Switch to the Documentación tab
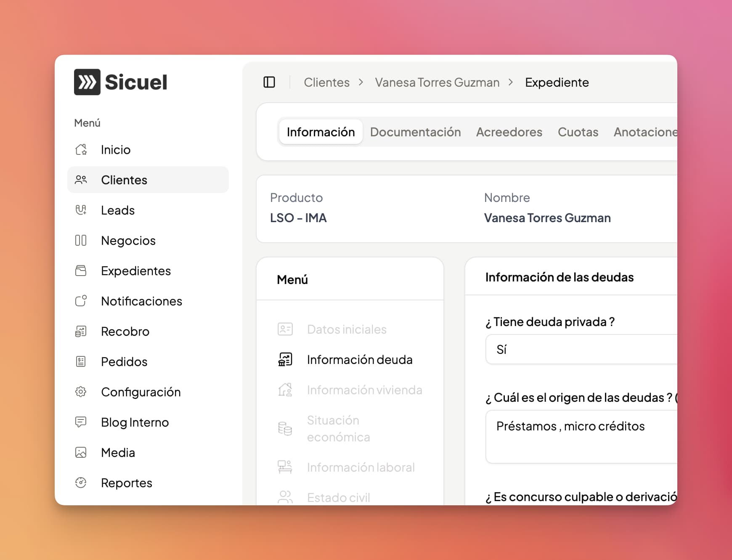 coord(415,132)
